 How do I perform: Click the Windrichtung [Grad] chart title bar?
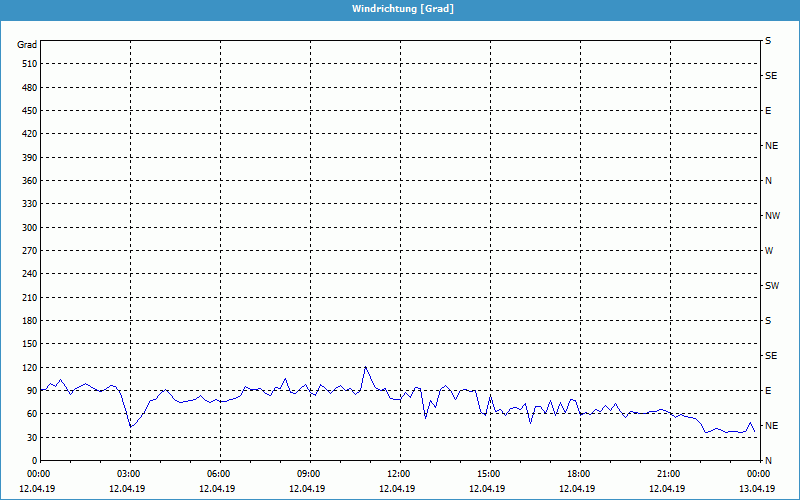tap(400, 9)
